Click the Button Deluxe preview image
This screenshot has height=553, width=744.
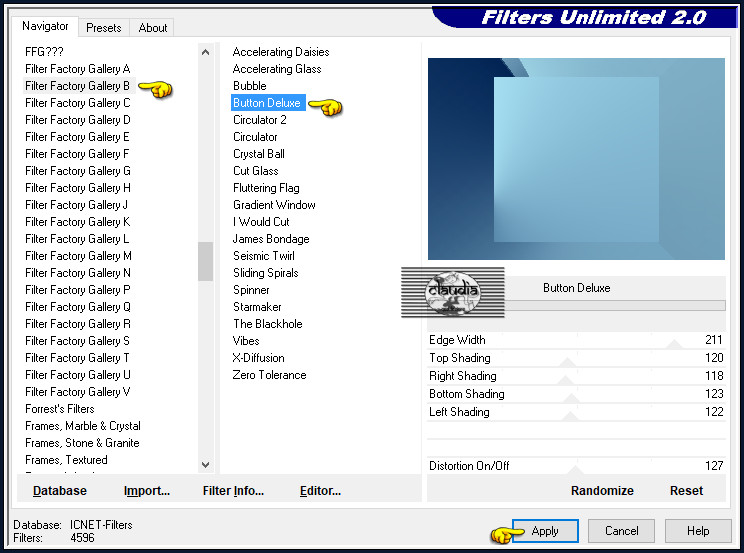tap(576, 159)
